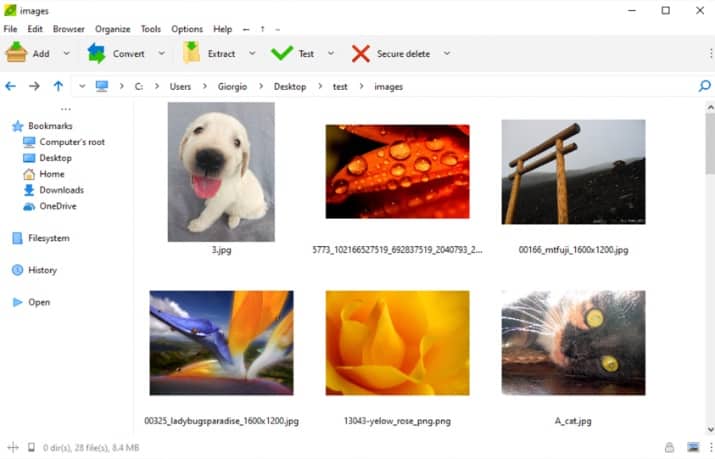
Task: Expand the Extract dropdown arrow
Action: (x=252, y=54)
